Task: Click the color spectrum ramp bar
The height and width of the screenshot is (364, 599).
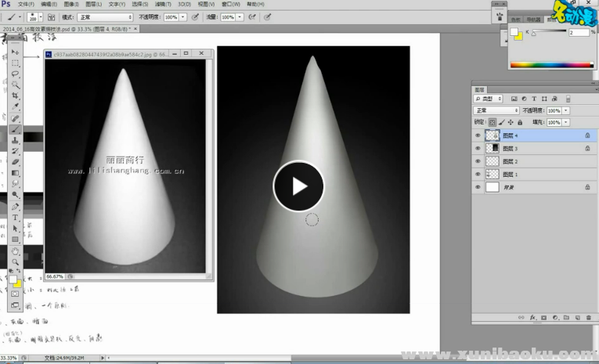Action: tap(551, 65)
